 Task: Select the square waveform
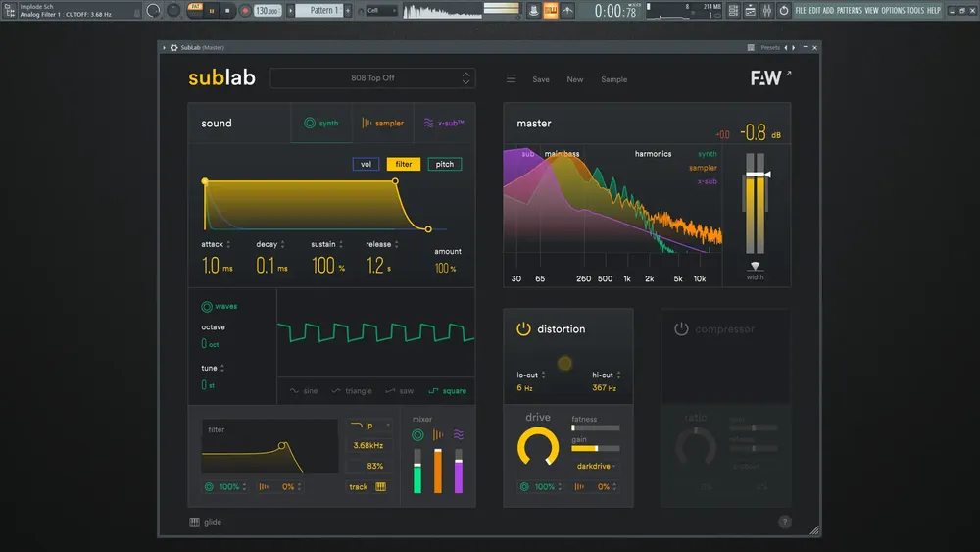click(448, 390)
